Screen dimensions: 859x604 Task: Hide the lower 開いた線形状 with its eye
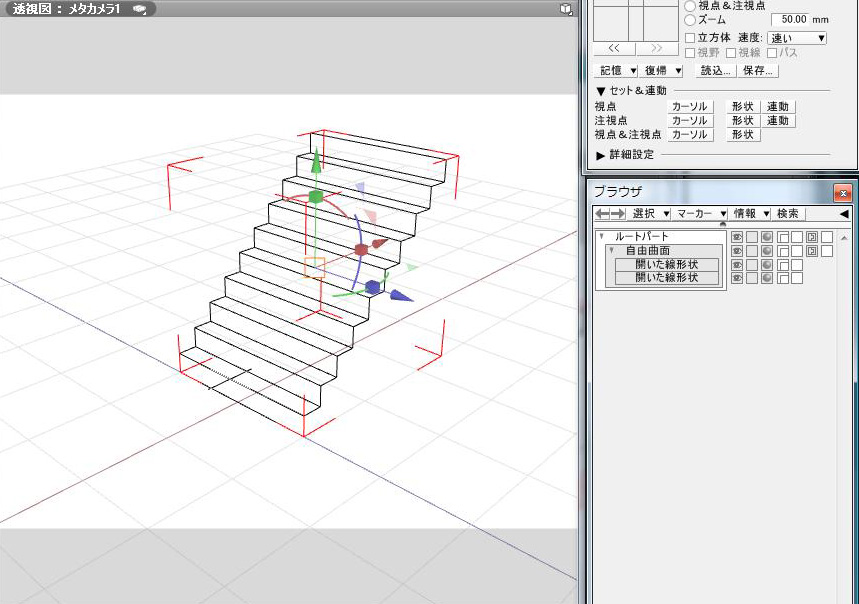point(737,278)
